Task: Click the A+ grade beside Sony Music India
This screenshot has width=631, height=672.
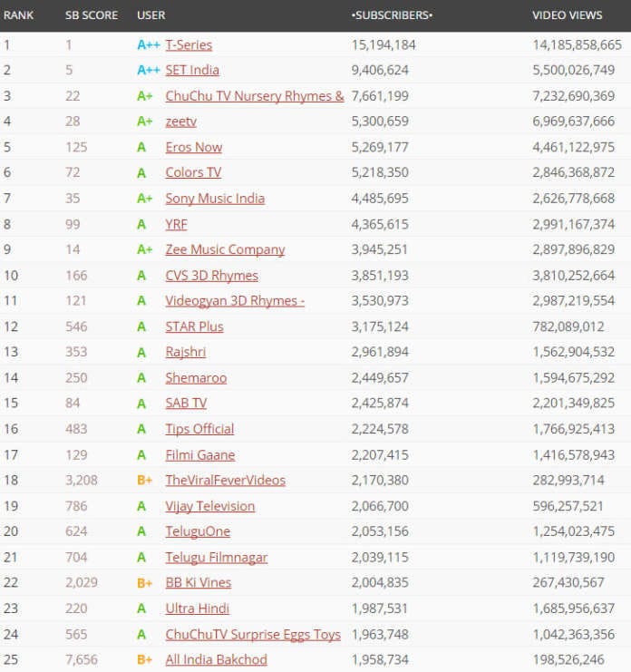Action: click(145, 199)
